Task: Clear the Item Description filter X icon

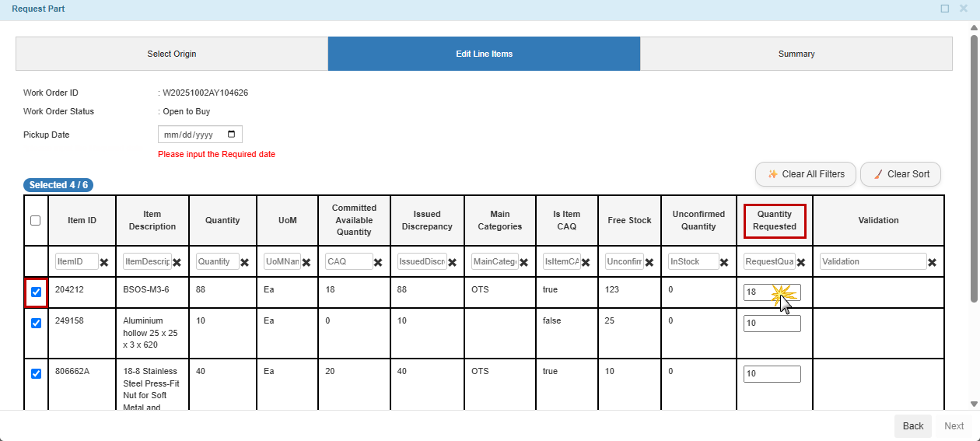Action: [x=177, y=262]
